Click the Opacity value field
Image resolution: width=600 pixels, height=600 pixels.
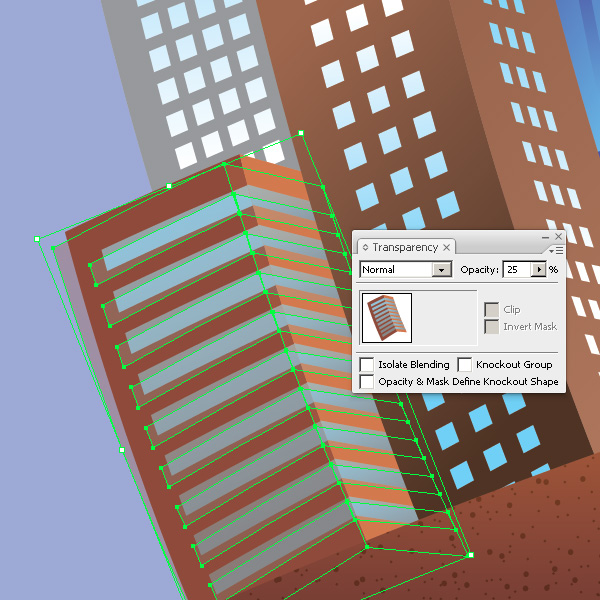click(x=516, y=269)
